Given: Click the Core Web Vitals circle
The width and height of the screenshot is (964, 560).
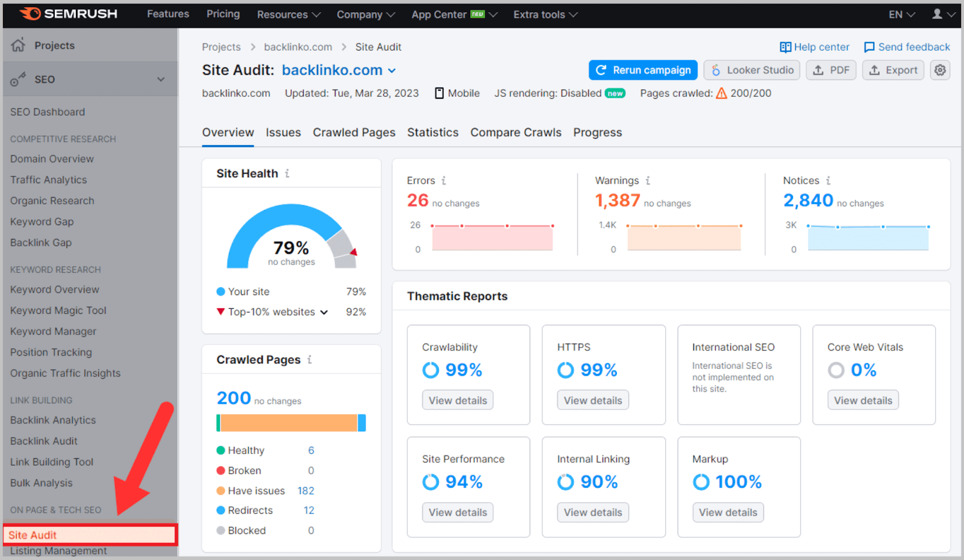Looking at the screenshot, I should coord(836,370).
